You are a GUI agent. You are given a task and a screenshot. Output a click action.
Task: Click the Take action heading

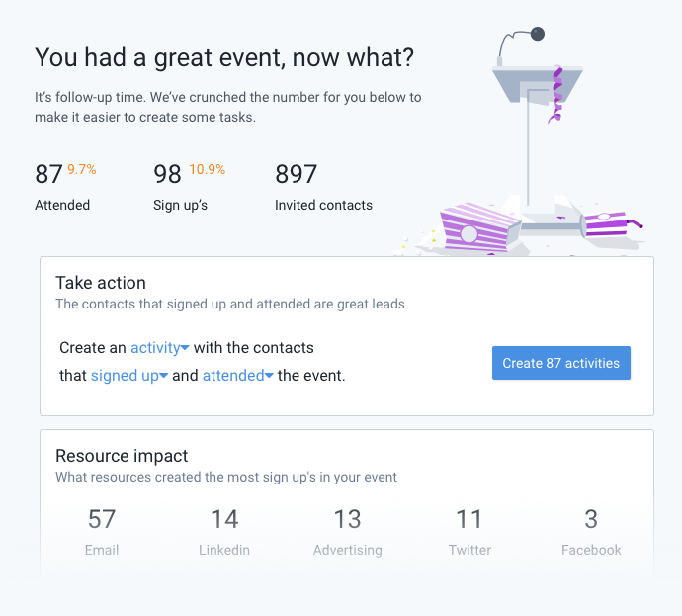click(101, 283)
